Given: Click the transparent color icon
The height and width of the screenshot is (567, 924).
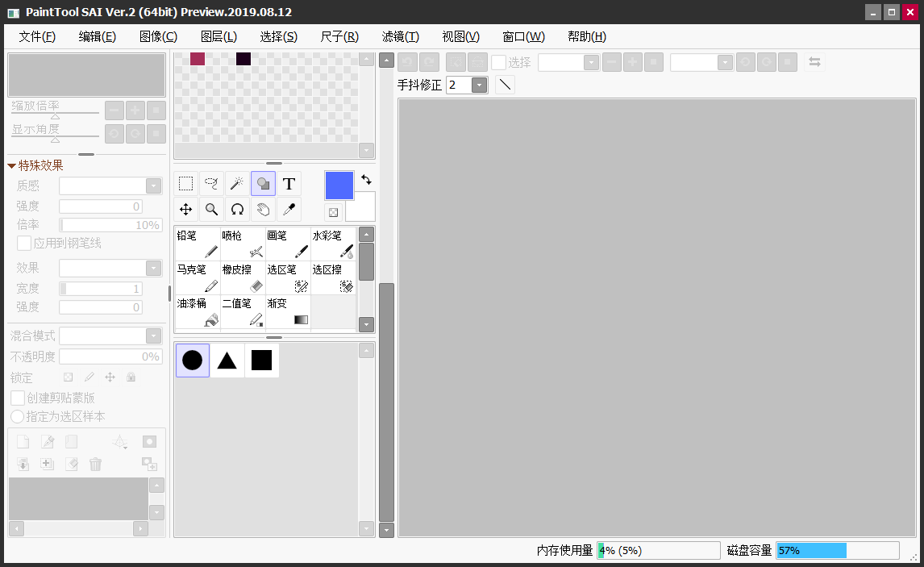Looking at the screenshot, I should pyautogui.click(x=333, y=212).
